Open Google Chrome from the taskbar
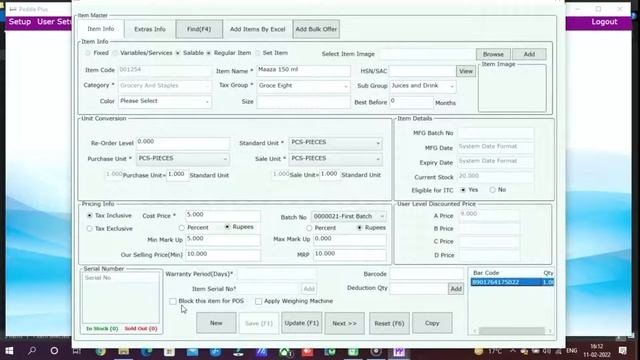 coord(101,351)
